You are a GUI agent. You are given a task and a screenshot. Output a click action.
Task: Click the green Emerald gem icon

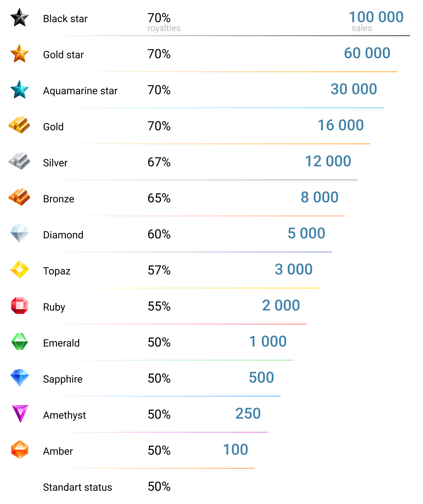(x=20, y=341)
